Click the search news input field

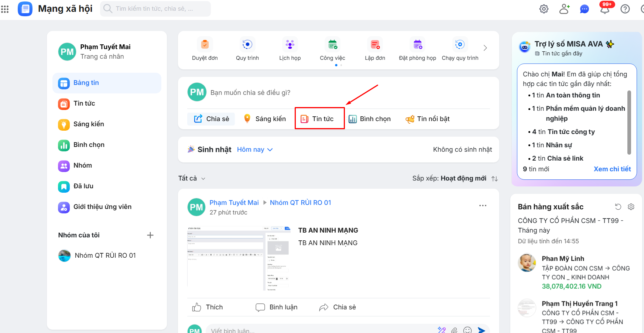tap(159, 9)
